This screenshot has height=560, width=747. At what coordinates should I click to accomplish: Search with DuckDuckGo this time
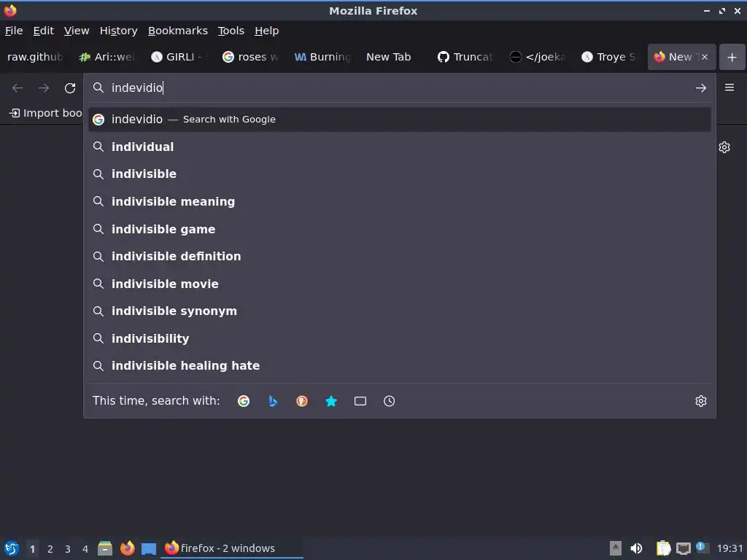[x=302, y=401]
